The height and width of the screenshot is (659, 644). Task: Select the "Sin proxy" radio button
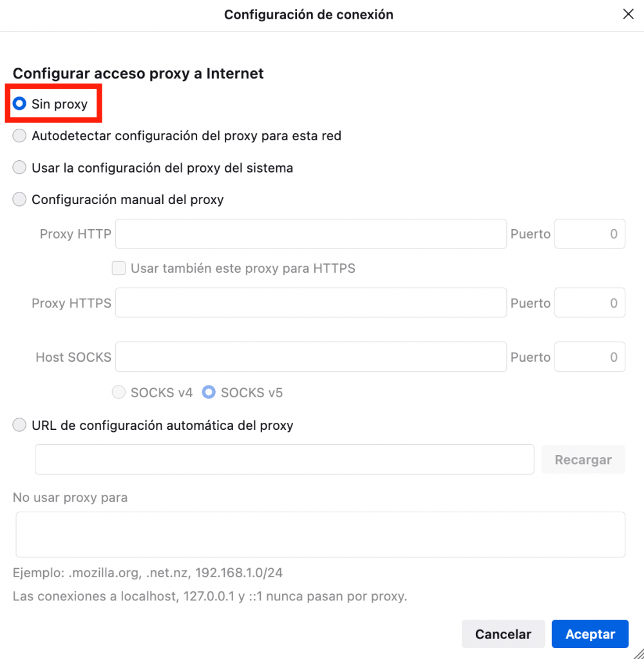(19, 103)
